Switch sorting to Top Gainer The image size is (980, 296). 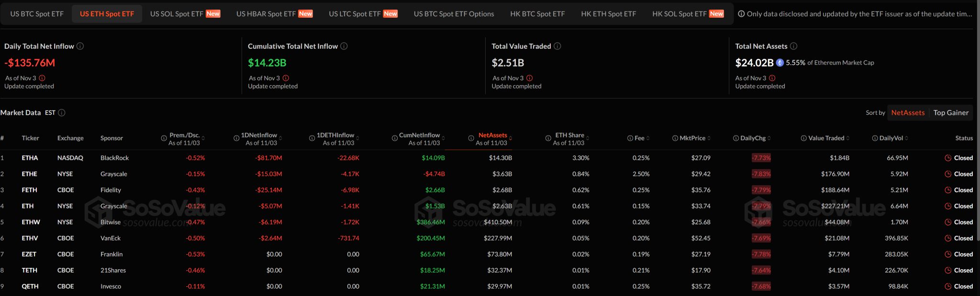tap(950, 113)
